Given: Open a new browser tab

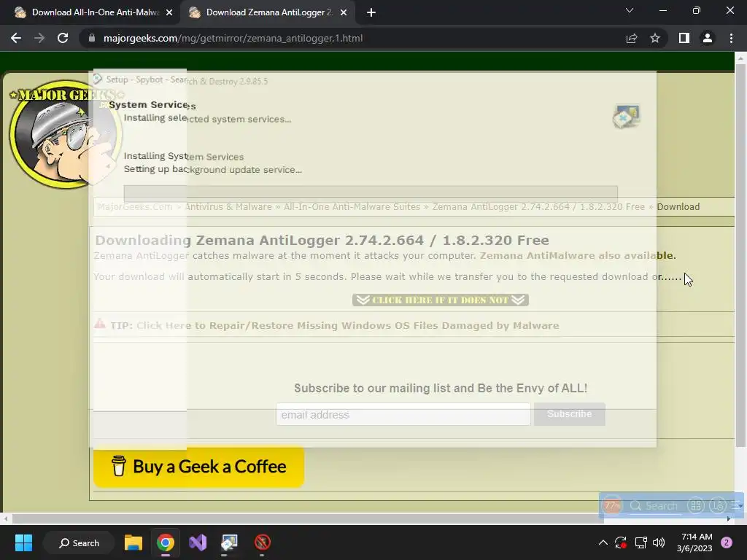Looking at the screenshot, I should (371, 12).
